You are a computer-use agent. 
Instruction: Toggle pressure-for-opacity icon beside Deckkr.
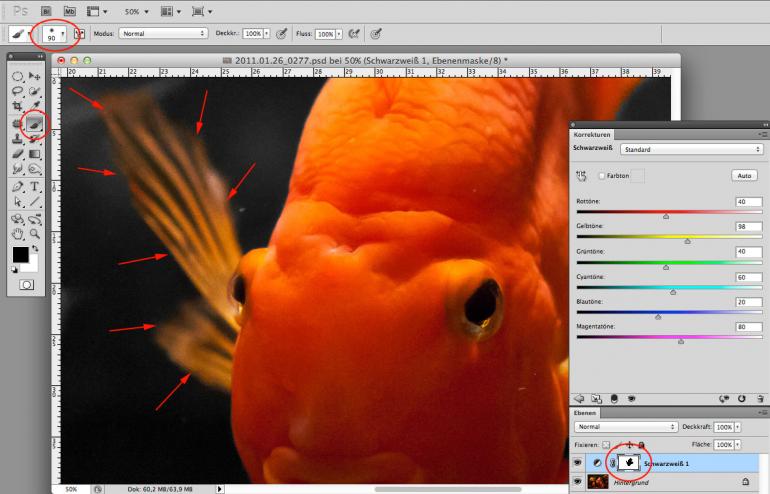tap(281, 34)
